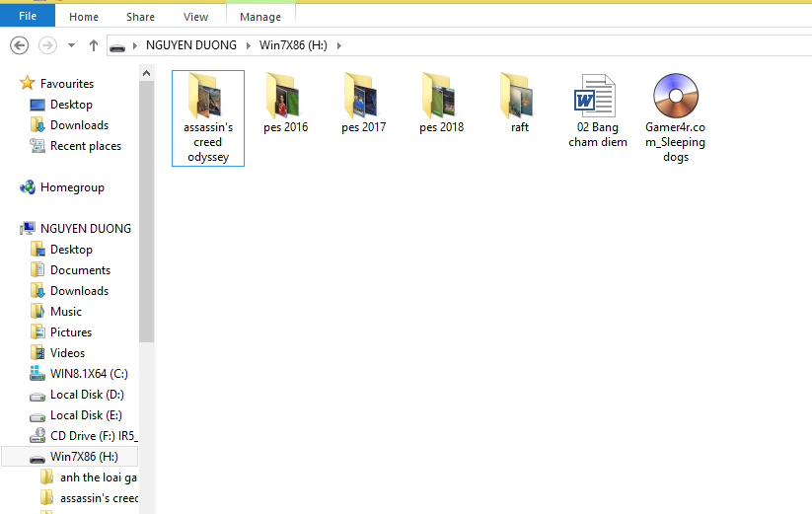The image size is (812, 514).
Task: Switch to the Home ribbon tab
Action: click(84, 17)
